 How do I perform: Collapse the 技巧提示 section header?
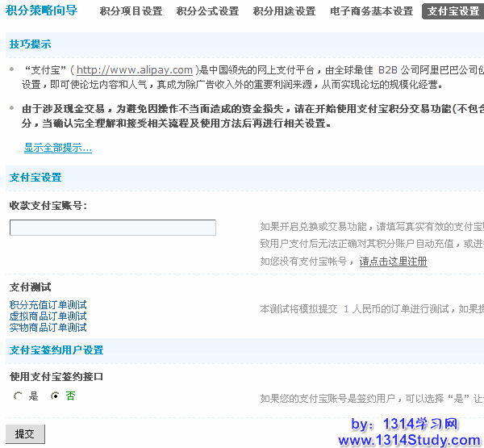30,44
